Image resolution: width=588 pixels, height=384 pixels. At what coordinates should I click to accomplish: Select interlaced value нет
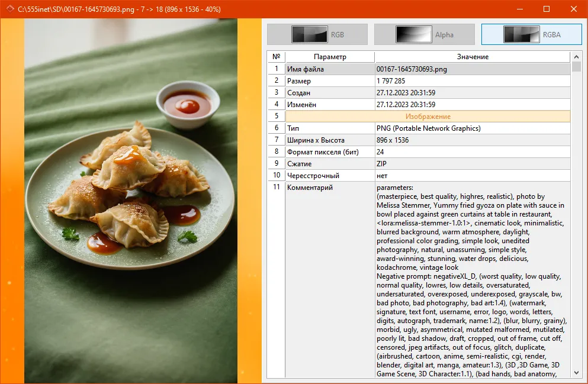pos(473,176)
